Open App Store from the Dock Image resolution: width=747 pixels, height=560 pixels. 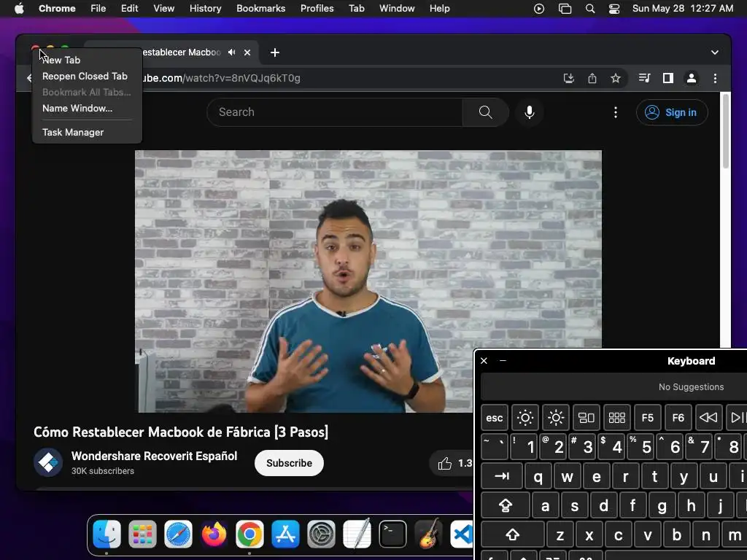pos(285,534)
